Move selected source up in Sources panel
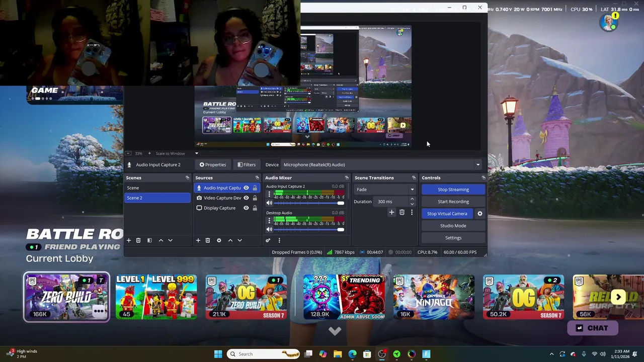Screen dimensions: 644x362 230,240
